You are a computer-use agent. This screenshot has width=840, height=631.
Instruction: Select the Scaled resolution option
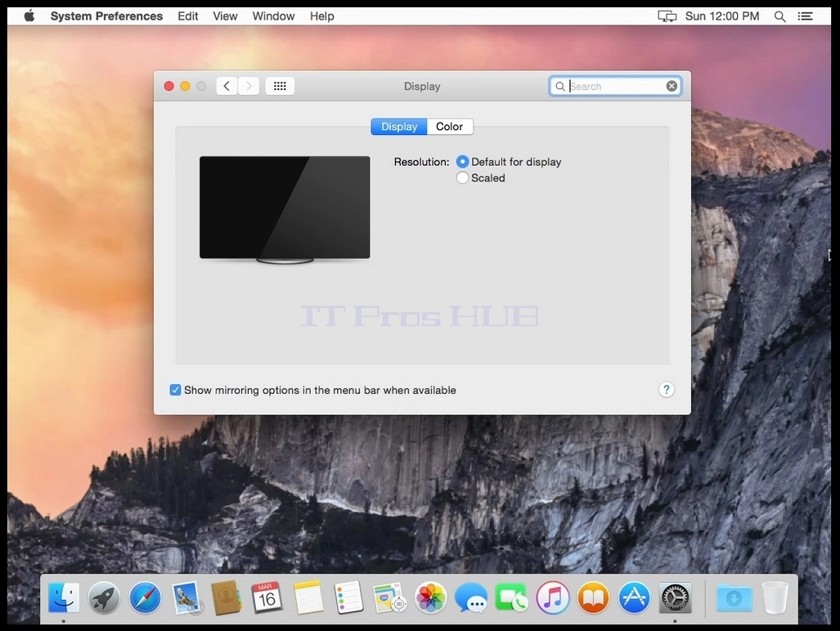pos(462,177)
